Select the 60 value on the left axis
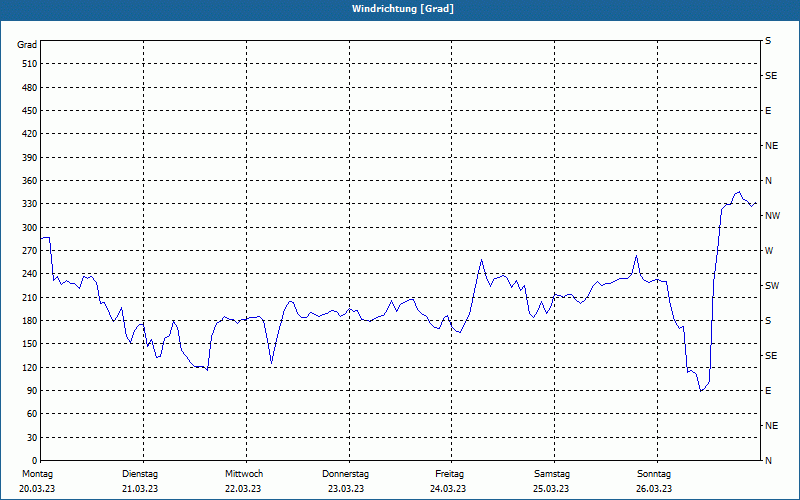The height and width of the screenshot is (500, 800). click(x=32, y=414)
